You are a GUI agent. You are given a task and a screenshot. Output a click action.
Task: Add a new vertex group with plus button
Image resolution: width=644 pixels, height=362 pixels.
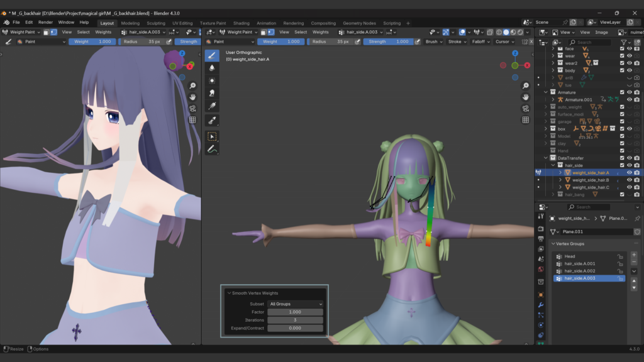[634, 255]
